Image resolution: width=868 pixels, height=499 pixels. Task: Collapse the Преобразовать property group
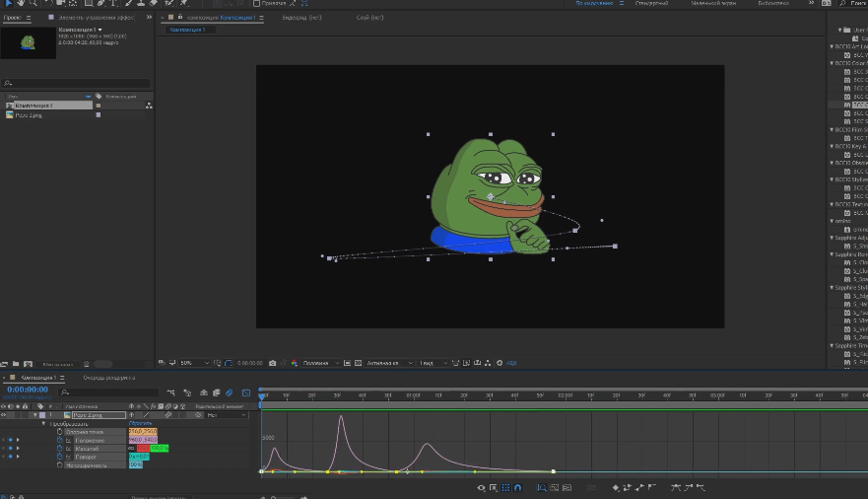[43, 424]
